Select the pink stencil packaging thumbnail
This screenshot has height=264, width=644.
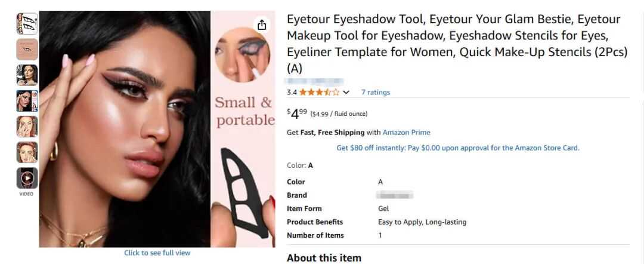tap(27, 50)
